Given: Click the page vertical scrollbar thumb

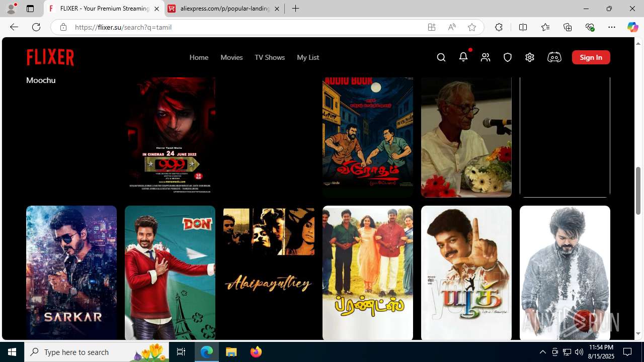Looking at the screenshot, I should (x=638, y=191).
